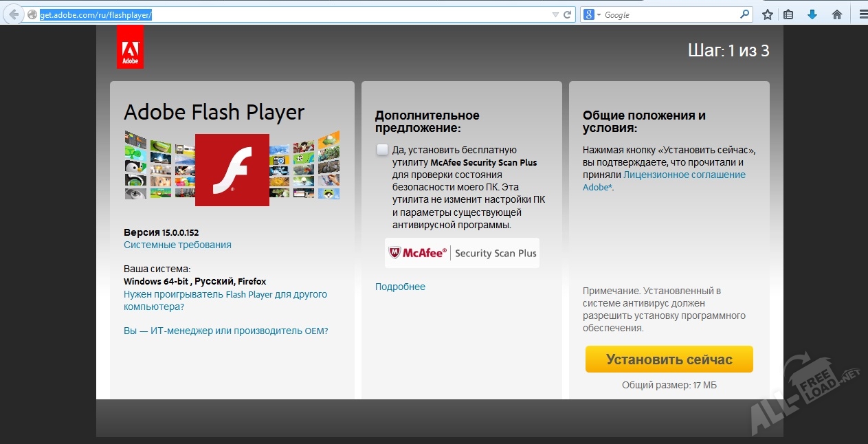This screenshot has width=868, height=444.
Task: Click the search magnifier icon
Action: click(745, 14)
